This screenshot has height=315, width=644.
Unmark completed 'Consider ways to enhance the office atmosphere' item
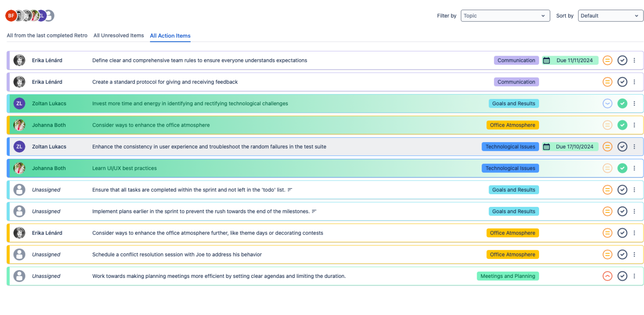click(x=622, y=125)
